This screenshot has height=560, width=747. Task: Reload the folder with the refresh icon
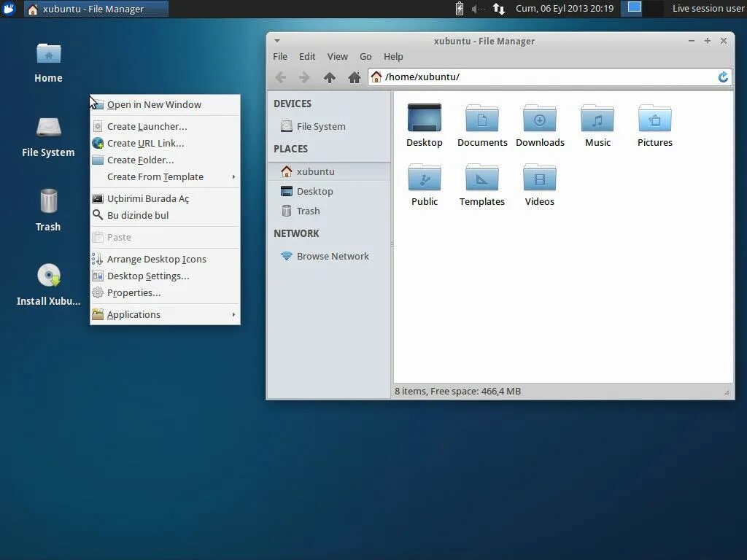pos(723,77)
